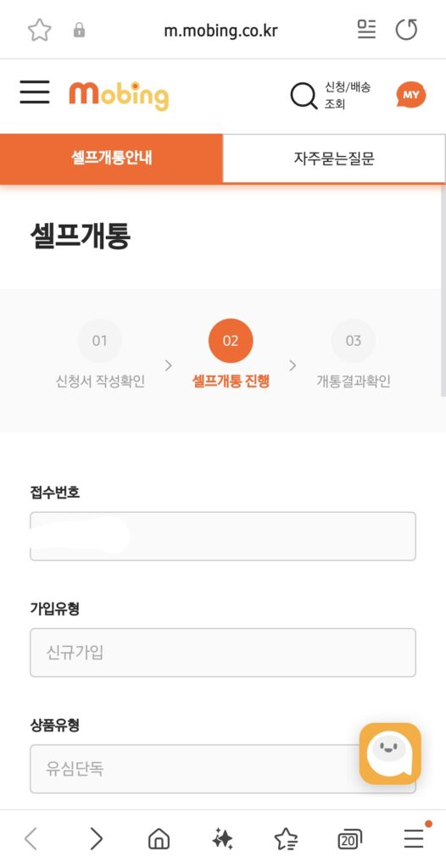Screen dimensions: 446x868
Task: Open the orange MY account icon
Action: pos(410,95)
